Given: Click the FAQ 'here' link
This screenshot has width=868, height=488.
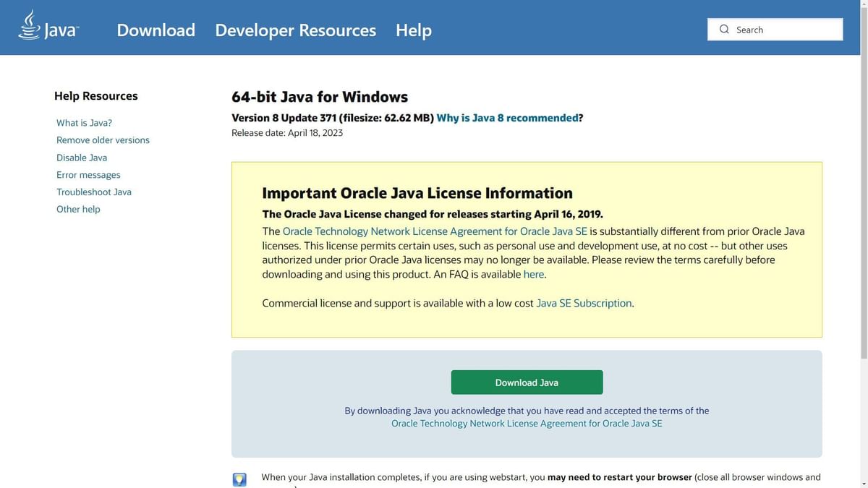Looking at the screenshot, I should 533,275.
